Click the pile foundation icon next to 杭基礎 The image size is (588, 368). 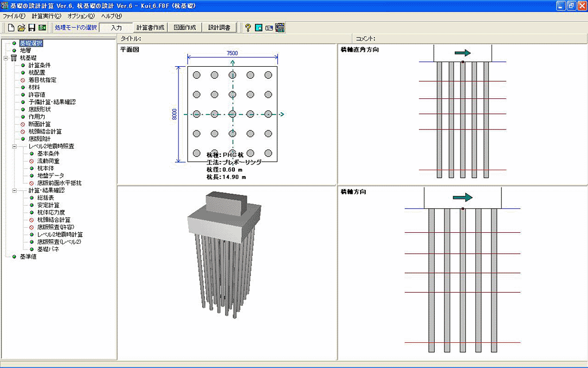pyautogui.click(x=14, y=58)
